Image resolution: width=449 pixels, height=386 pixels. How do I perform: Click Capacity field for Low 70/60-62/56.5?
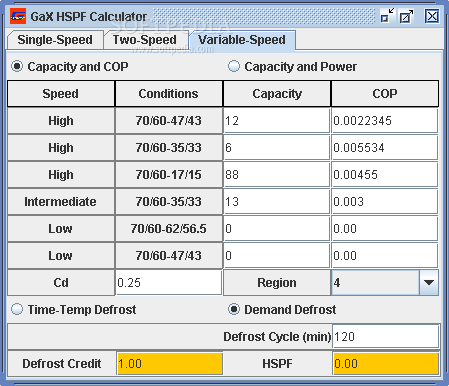point(276,229)
